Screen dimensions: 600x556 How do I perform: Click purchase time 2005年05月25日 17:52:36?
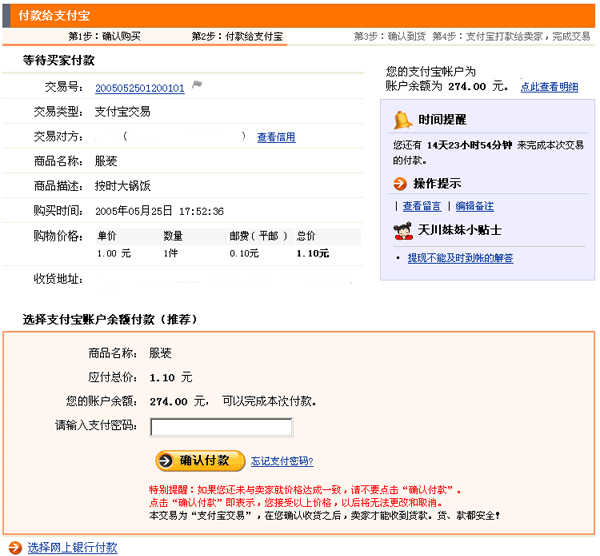[159, 211]
